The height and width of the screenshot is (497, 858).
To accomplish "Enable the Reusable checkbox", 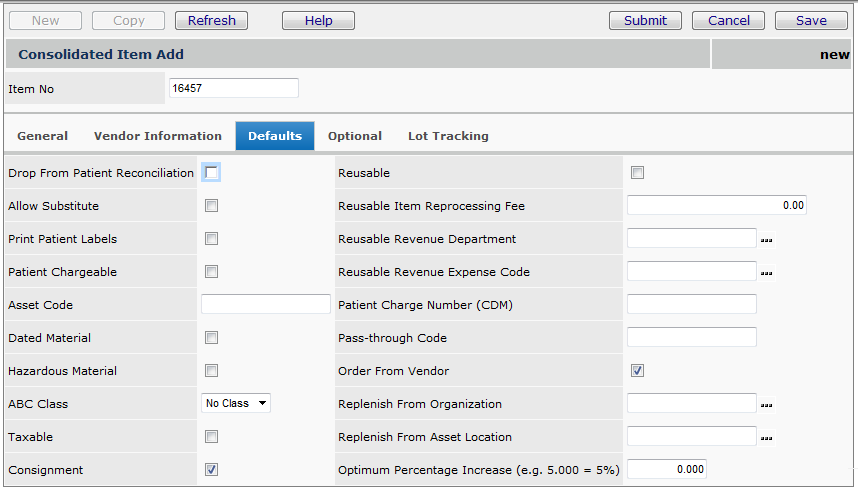I will [637, 173].
